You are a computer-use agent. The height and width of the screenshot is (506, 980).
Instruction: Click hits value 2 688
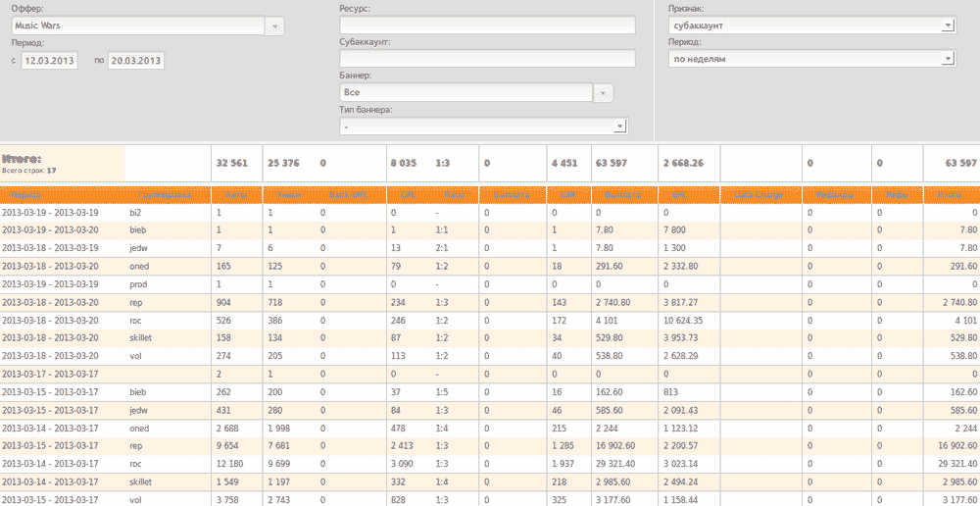click(x=228, y=429)
